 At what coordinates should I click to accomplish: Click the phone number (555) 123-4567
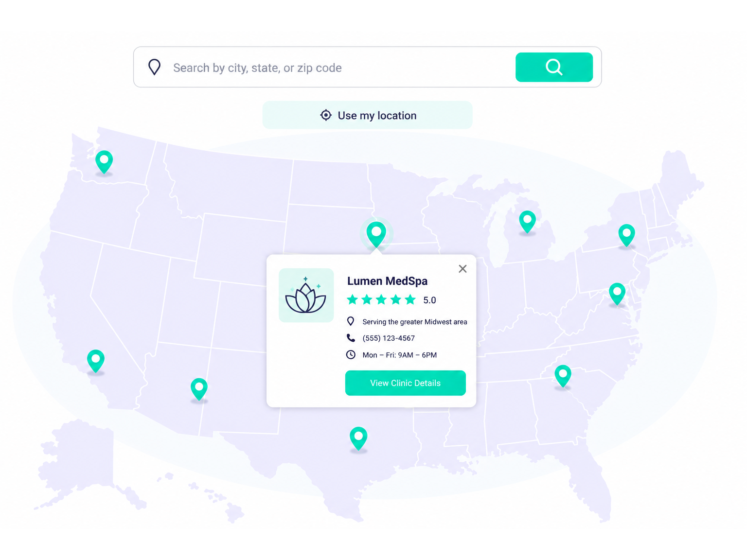pyautogui.click(x=389, y=338)
